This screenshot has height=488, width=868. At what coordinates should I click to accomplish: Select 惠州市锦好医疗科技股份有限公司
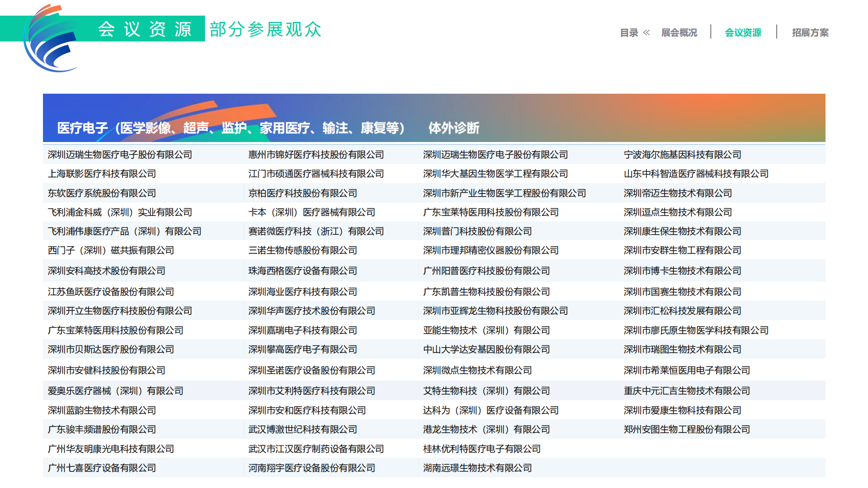(x=316, y=155)
